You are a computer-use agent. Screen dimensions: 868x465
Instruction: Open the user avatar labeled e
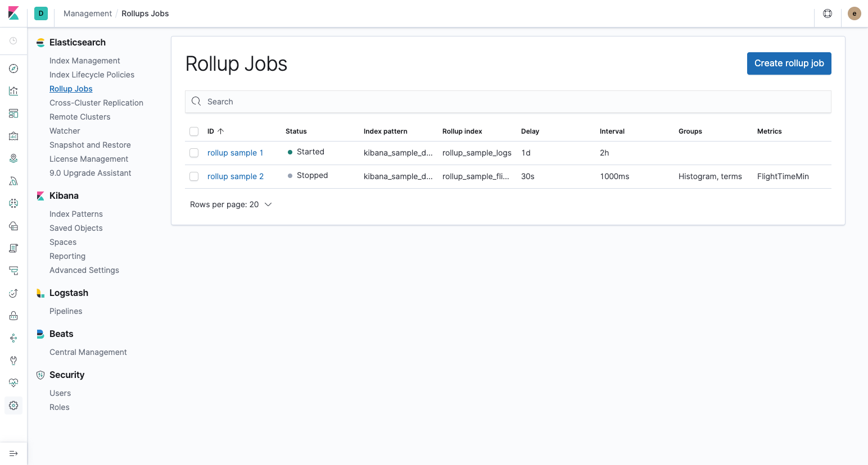point(854,13)
